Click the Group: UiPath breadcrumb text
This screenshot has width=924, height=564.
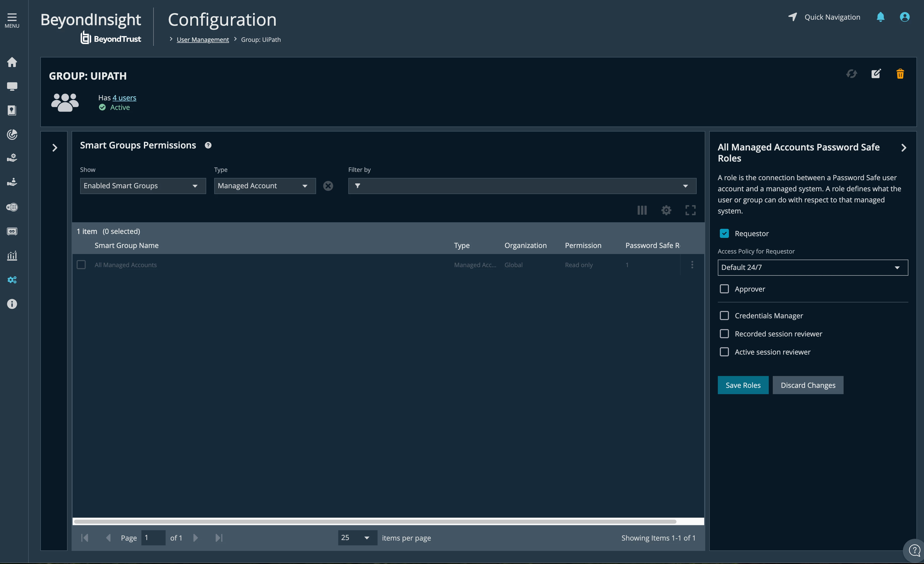tap(261, 39)
